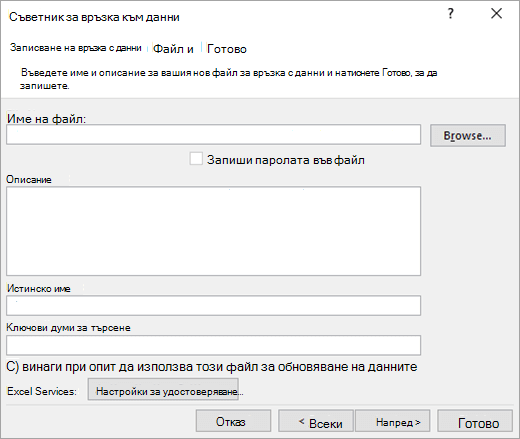Click the Browse... button
520x439 pixels.
coord(468,135)
